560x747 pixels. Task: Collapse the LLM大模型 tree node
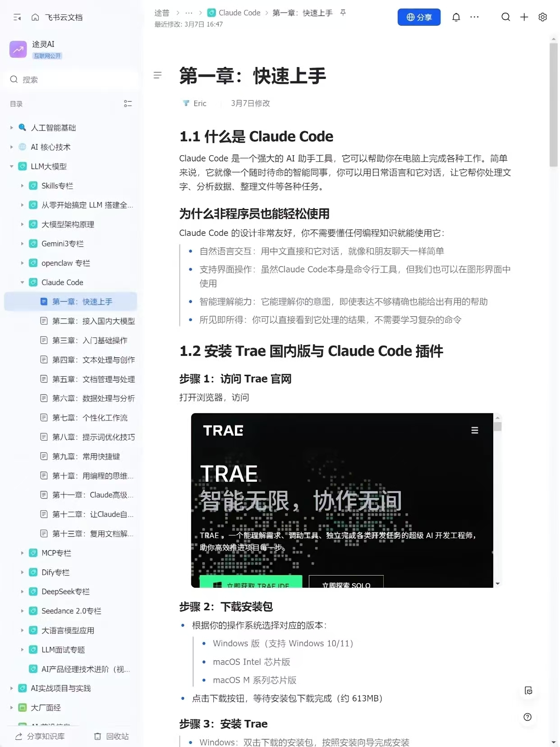pos(12,166)
